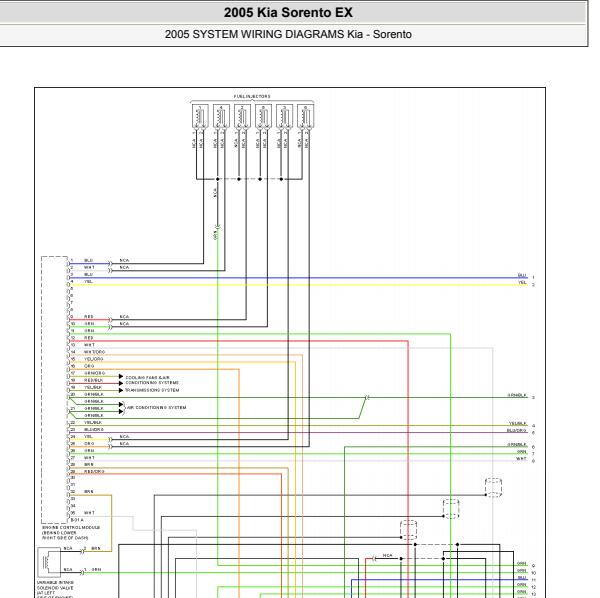Click the YEL/BLK label at ECM pin 19
This screenshot has width=600, height=598.
(x=93, y=387)
